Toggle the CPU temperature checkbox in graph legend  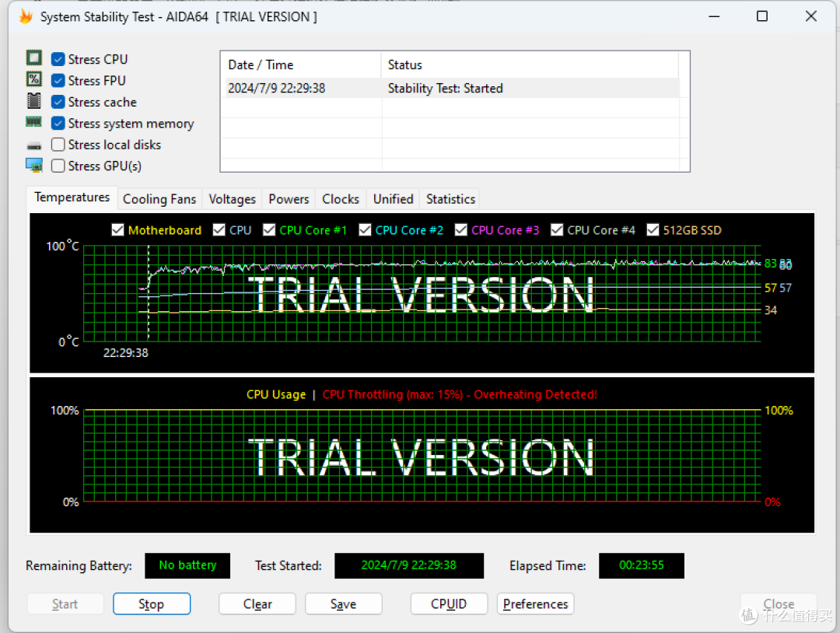point(219,229)
